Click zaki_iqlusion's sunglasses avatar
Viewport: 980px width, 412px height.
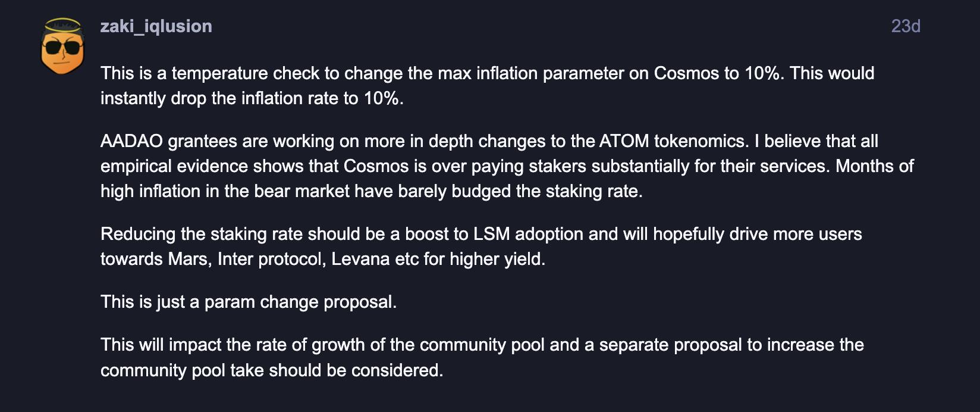click(62, 47)
